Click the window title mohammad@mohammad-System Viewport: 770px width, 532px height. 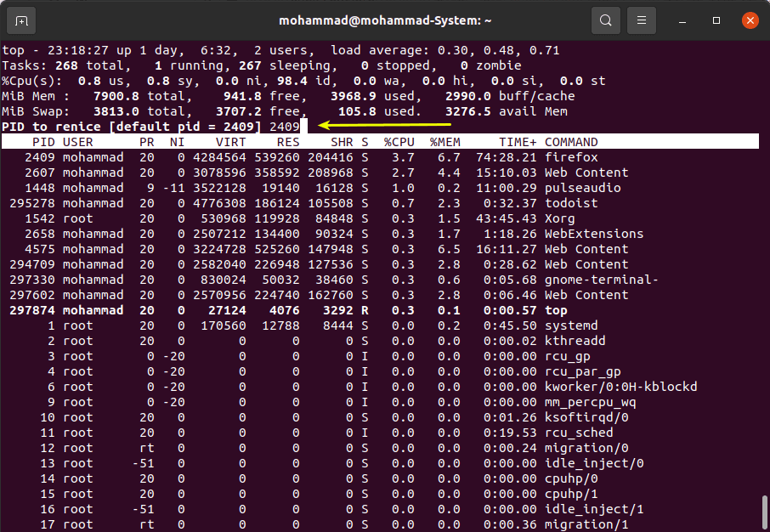384,20
